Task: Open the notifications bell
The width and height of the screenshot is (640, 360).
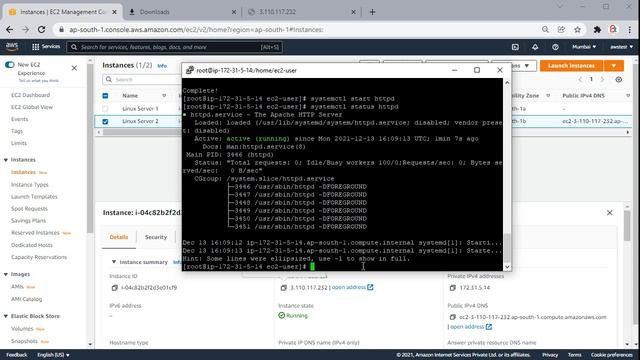Action: pos(535,47)
